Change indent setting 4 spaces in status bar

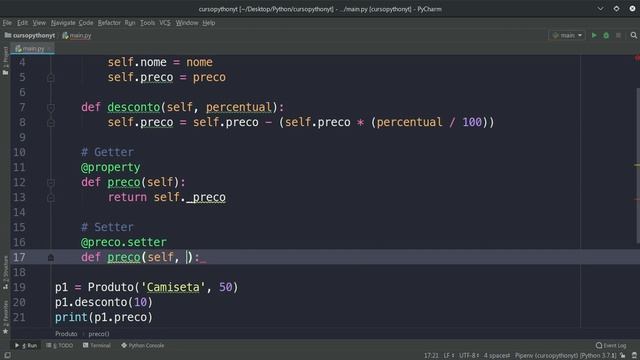coord(497,356)
